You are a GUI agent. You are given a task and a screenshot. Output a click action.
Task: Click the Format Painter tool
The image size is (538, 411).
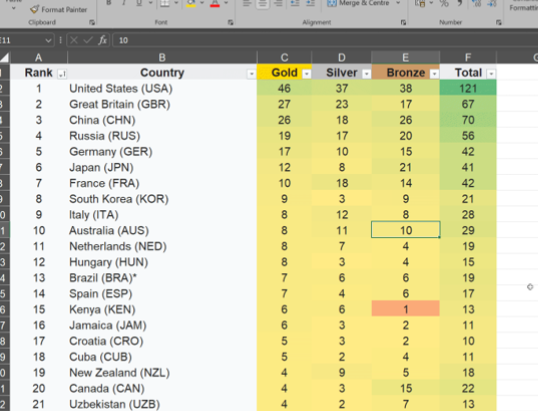coord(58,9)
